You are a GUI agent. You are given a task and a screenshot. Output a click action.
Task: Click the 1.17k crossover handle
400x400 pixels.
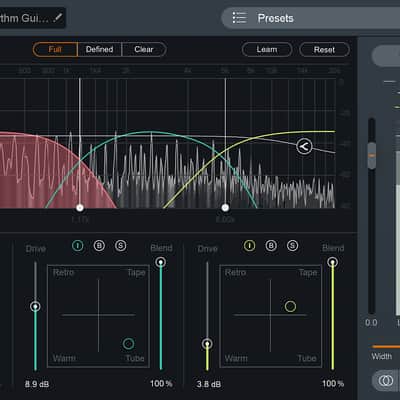pos(80,208)
